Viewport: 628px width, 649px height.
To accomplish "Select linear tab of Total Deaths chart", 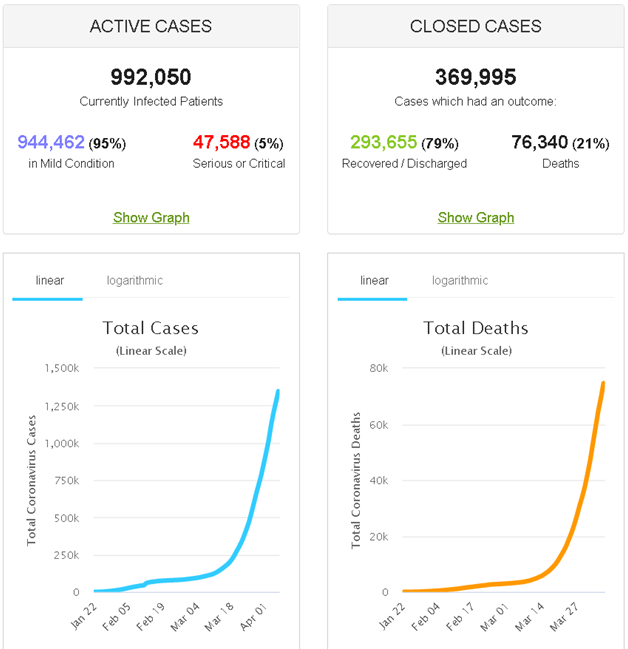I will (x=374, y=280).
